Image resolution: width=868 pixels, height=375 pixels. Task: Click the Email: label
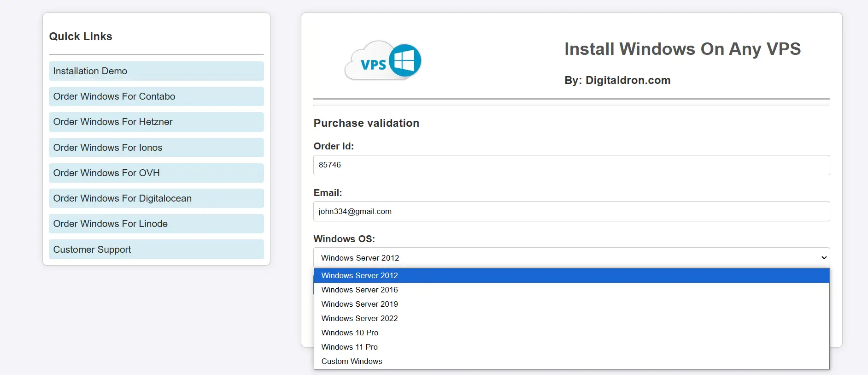(x=328, y=193)
